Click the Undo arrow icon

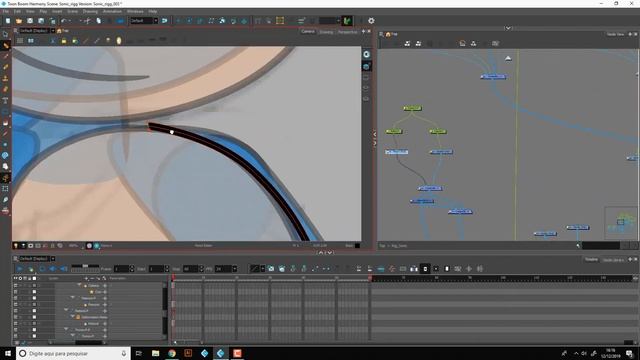coord(64,21)
